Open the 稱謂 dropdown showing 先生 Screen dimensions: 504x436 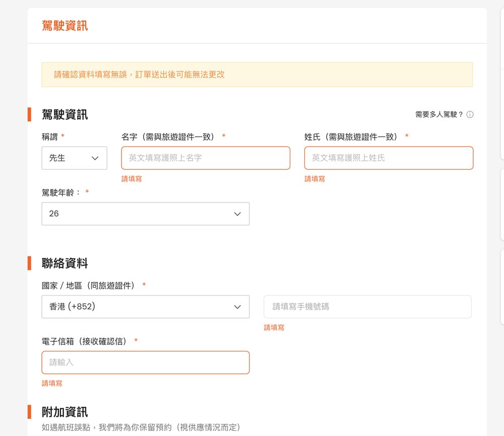74,158
